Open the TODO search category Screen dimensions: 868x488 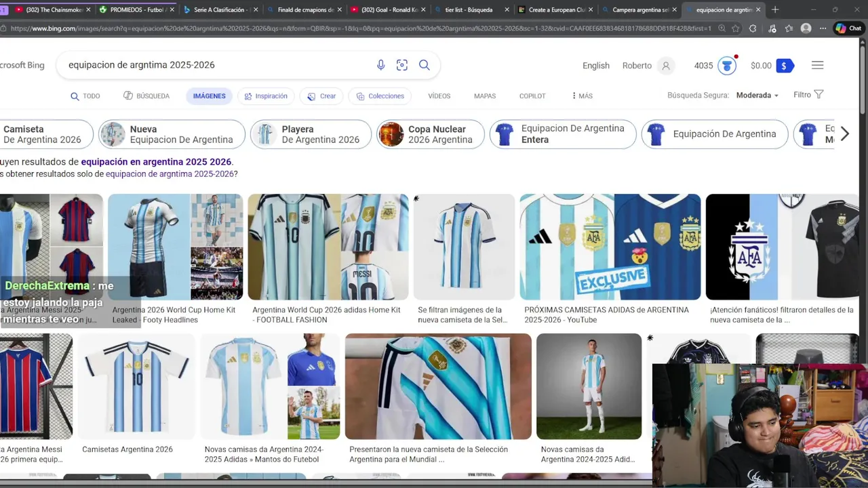(x=85, y=96)
